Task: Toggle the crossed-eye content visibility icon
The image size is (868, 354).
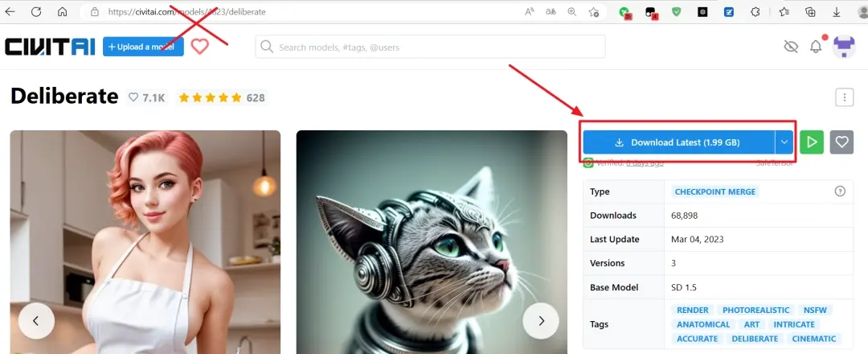Action: pyautogui.click(x=791, y=47)
